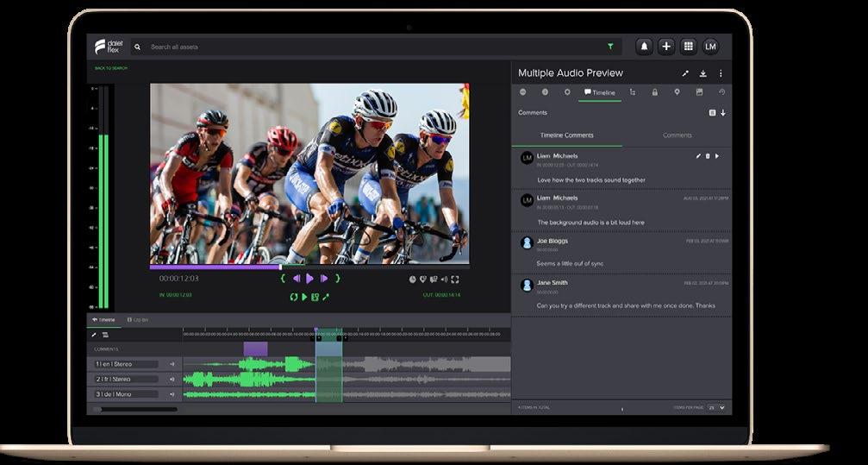
Task: Edit Liam Michaels' first comment
Action: coord(698,156)
